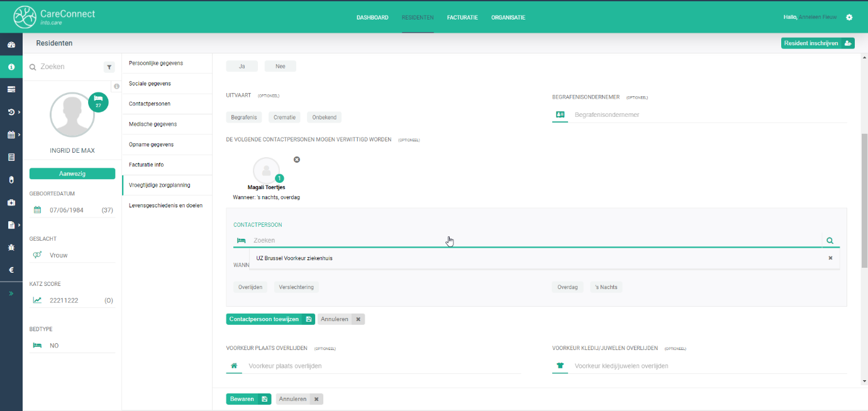Focus Voorkeur plaats overlijden input
The width and height of the screenshot is (868, 411).
(383, 366)
